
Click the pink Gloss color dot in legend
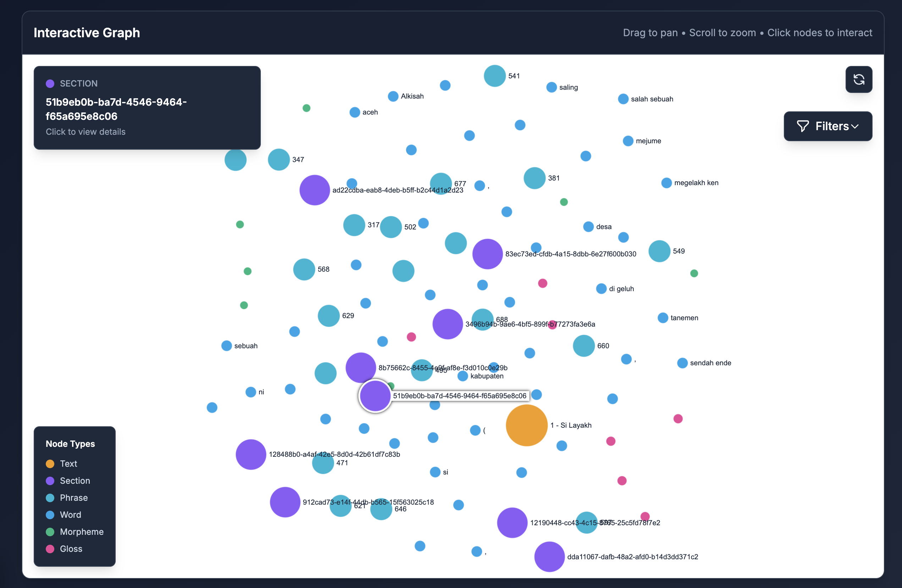[50, 549]
